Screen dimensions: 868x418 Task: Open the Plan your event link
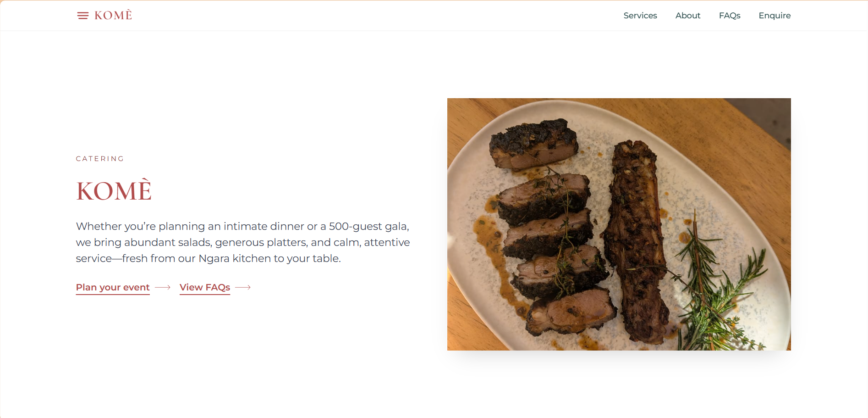click(x=112, y=287)
